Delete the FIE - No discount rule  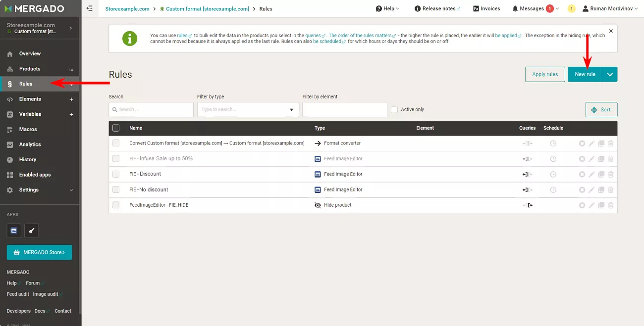point(610,190)
